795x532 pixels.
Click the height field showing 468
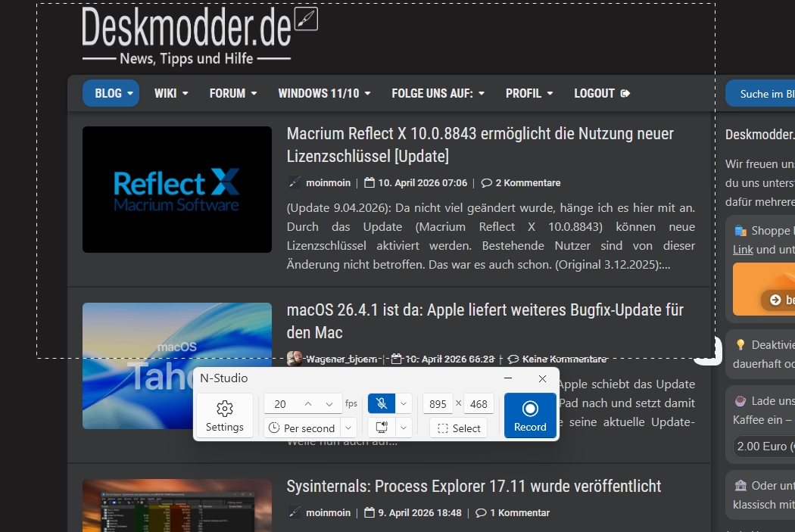click(x=479, y=404)
